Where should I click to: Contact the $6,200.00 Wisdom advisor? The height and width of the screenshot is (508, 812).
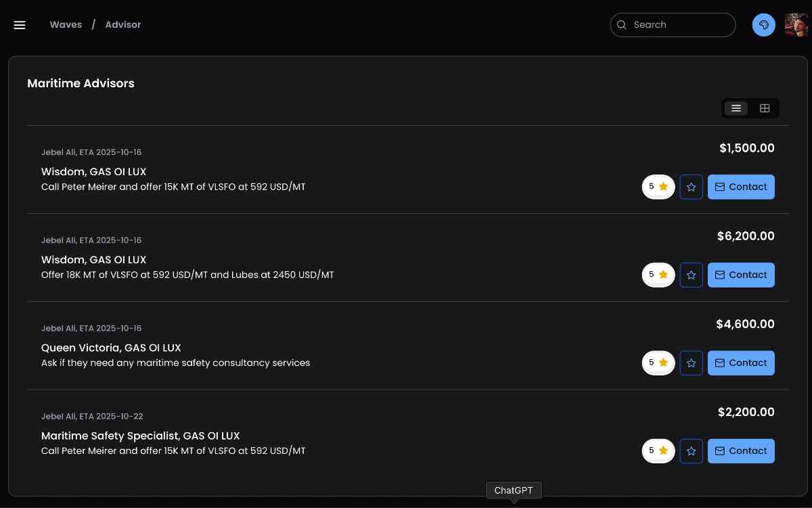pos(741,275)
